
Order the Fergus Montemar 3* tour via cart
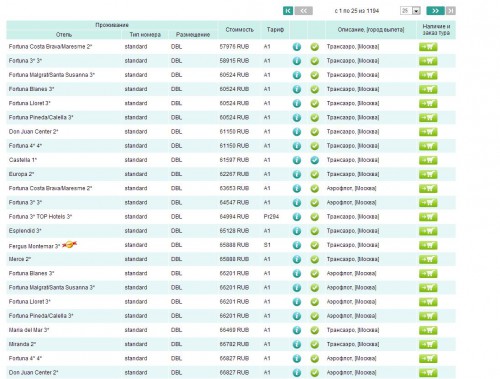(x=428, y=245)
